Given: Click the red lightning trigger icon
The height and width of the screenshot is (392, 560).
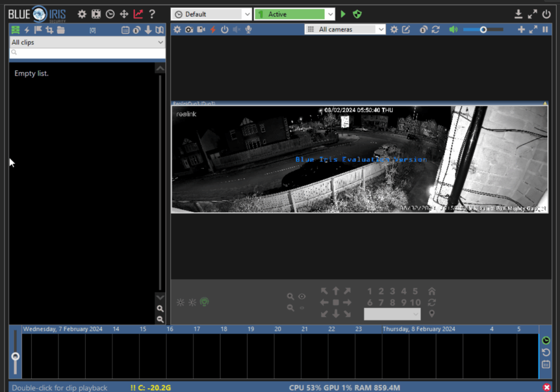Looking at the screenshot, I should [213, 30].
